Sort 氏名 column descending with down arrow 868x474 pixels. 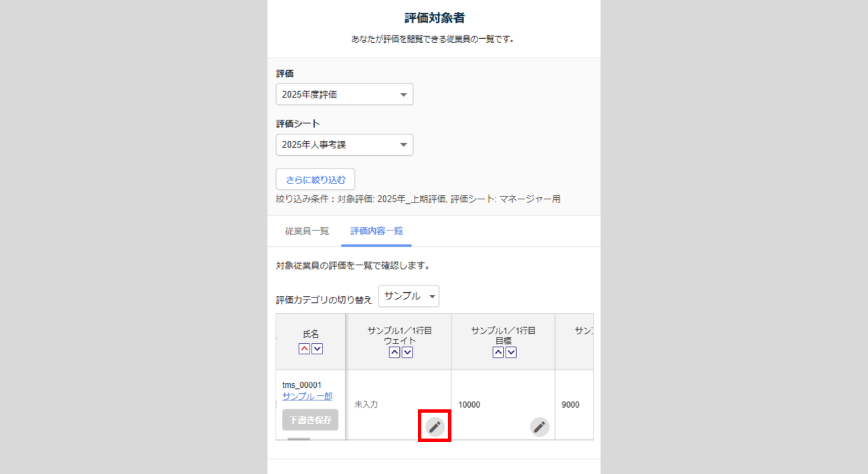(x=317, y=348)
